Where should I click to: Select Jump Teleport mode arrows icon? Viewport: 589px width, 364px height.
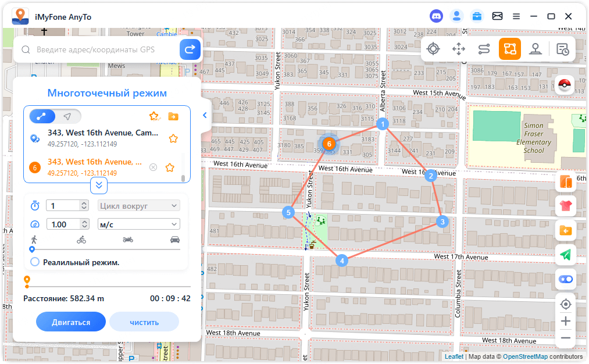point(459,49)
